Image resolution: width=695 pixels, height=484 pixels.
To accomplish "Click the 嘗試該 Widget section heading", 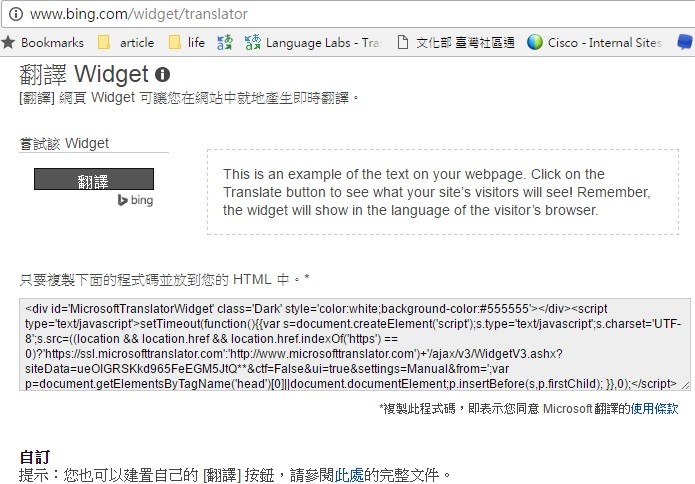I will pos(64,144).
